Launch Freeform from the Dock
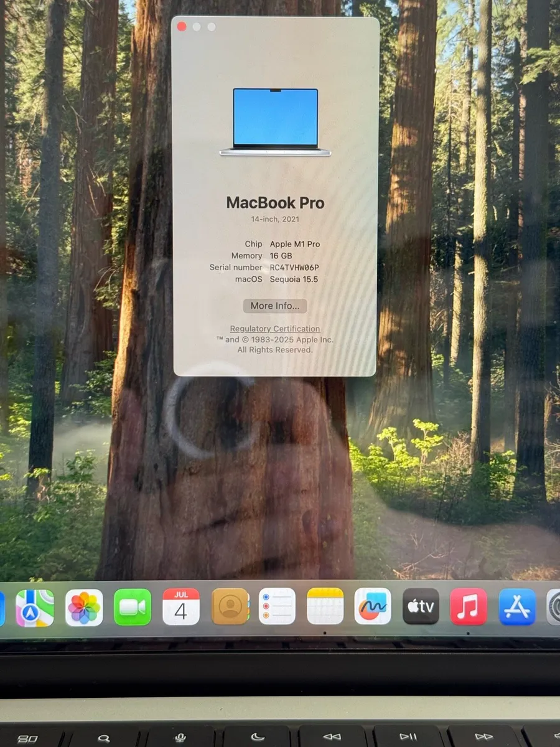This screenshot has width=560, height=747. (373, 606)
